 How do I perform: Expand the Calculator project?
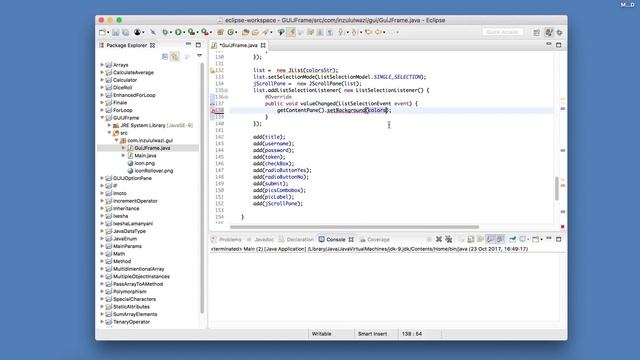pyautogui.click(x=102, y=80)
